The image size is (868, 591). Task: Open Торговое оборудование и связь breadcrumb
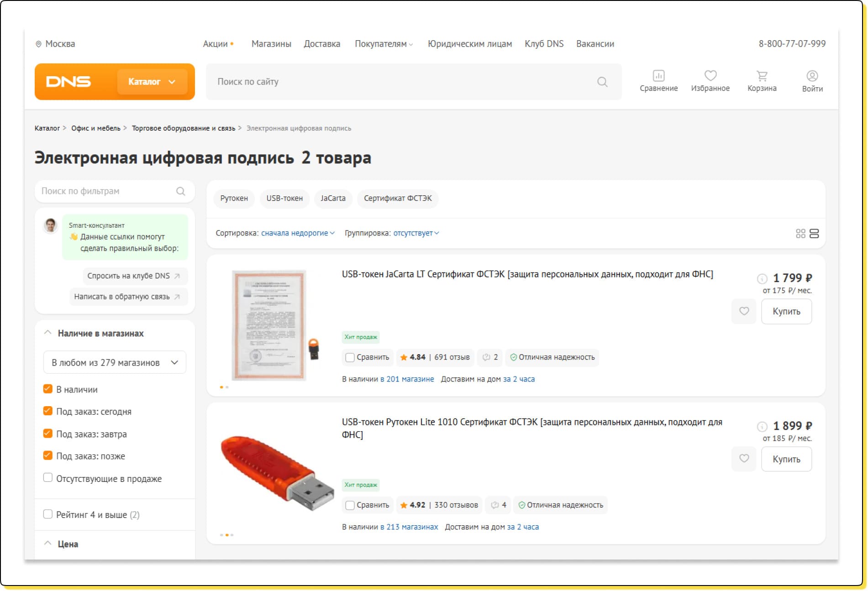click(184, 128)
